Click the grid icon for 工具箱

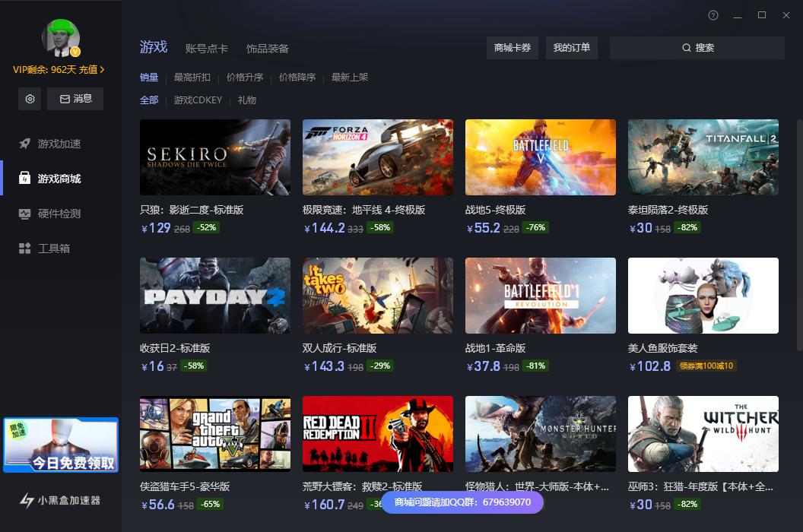pyautogui.click(x=24, y=249)
